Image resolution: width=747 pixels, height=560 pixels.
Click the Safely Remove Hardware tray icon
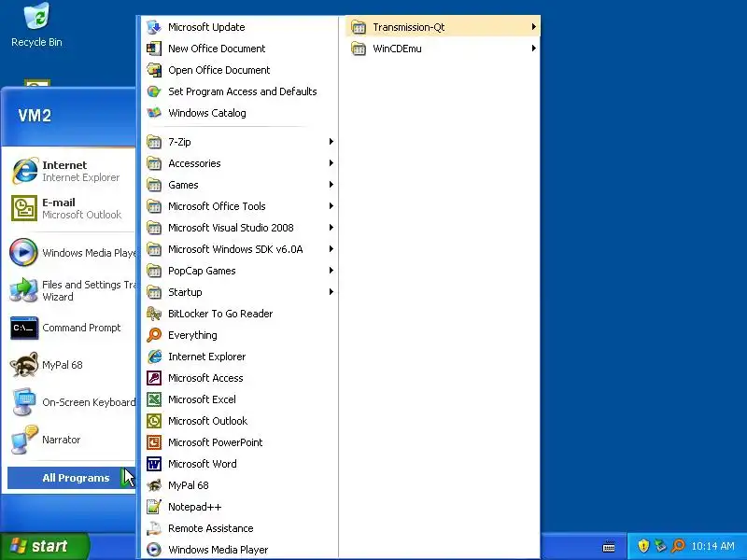click(660, 546)
